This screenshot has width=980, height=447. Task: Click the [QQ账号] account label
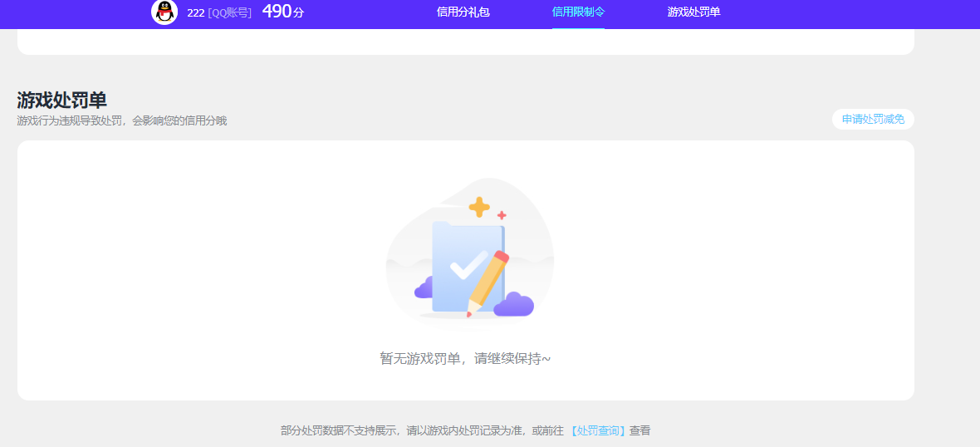(230, 12)
